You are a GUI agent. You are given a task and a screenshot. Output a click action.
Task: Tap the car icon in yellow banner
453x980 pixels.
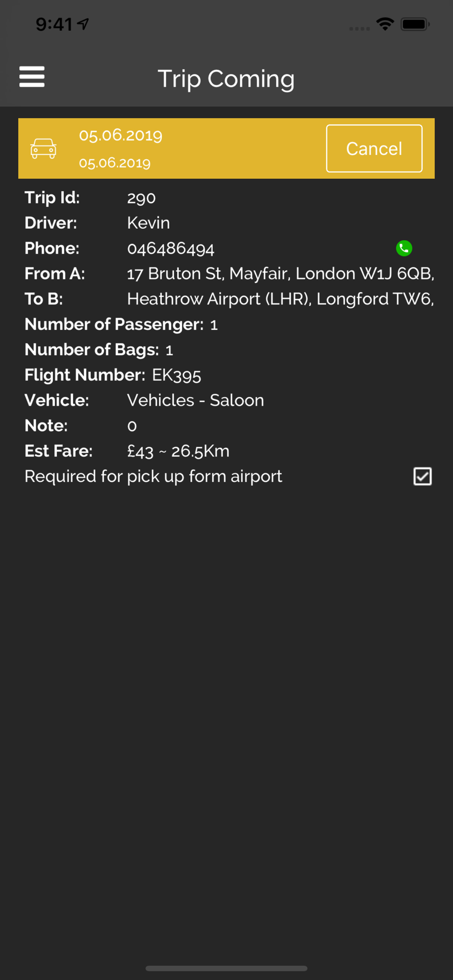tap(44, 148)
